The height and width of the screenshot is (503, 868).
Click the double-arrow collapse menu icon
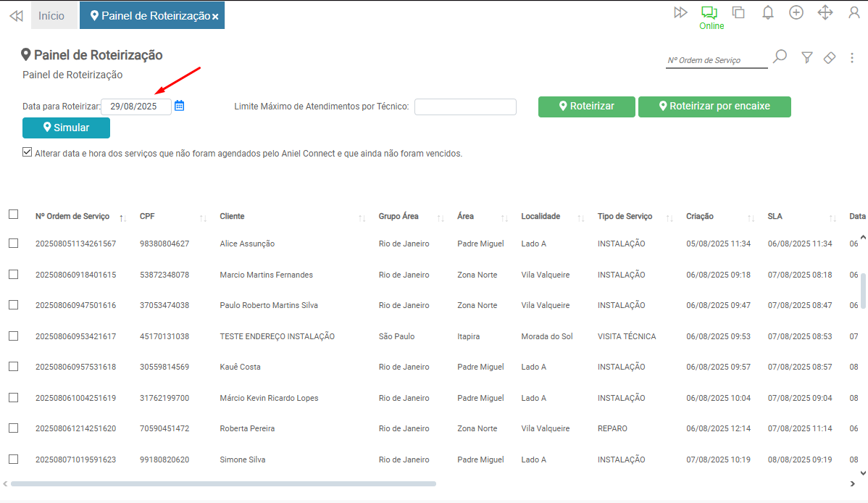[15, 16]
